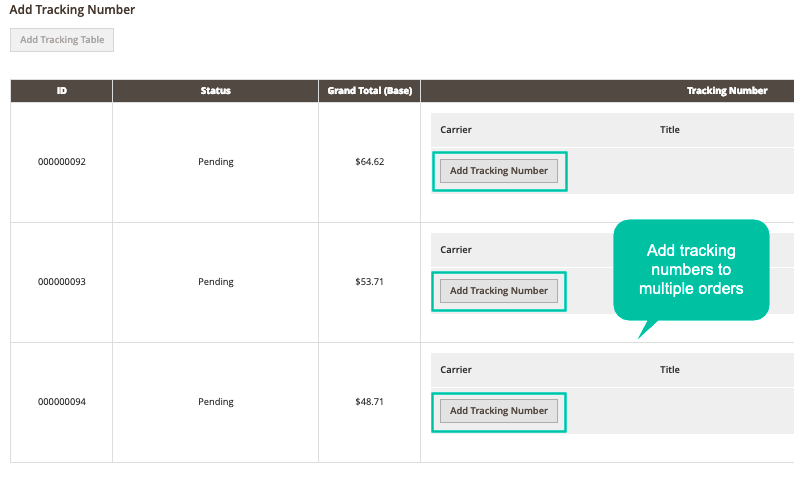Image resolution: width=794 pixels, height=478 pixels.
Task: Click the $53.71 grand total cell
Action: click(370, 282)
